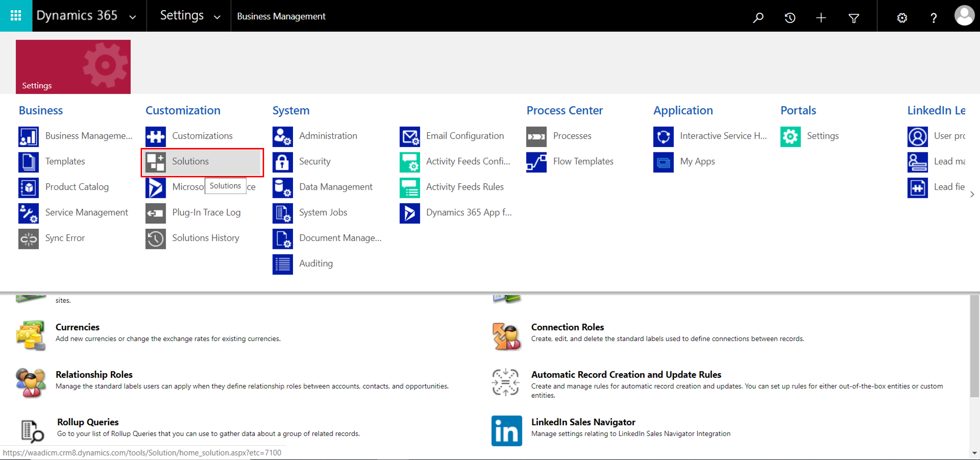Viewport: 980px width, 460px height.
Task: Click the quick create plus icon
Action: [x=821, y=18]
